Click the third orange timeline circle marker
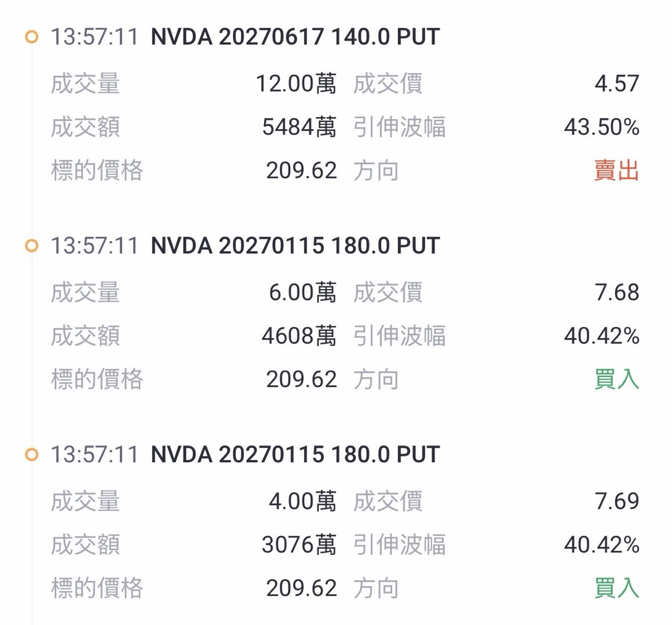 pos(32,455)
